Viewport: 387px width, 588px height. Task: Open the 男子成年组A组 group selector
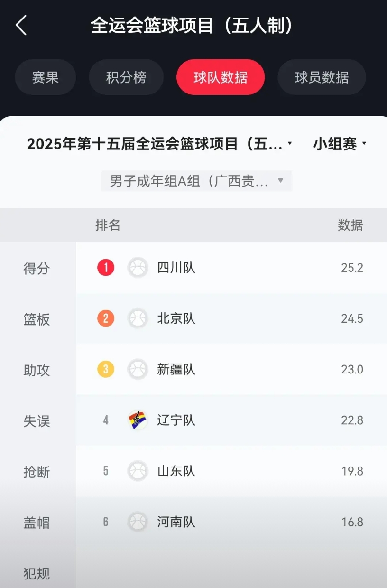tap(196, 181)
